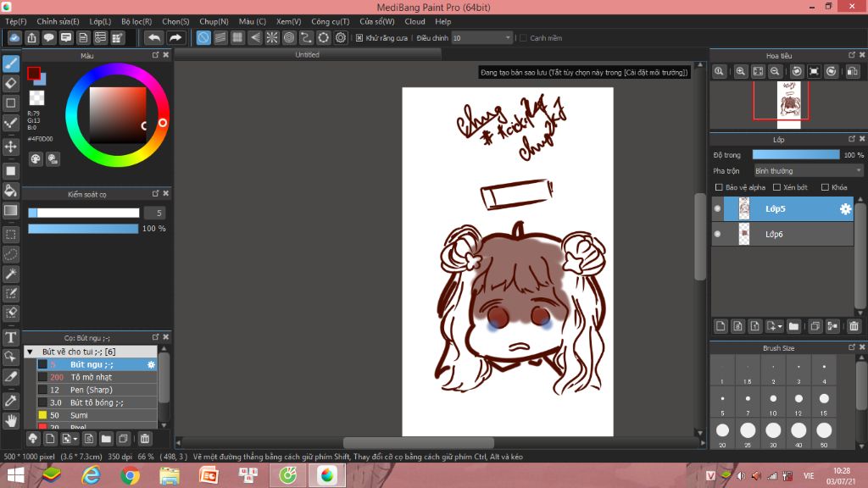Delete the selected brush
Screen dimensions: 868x488
click(144, 439)
